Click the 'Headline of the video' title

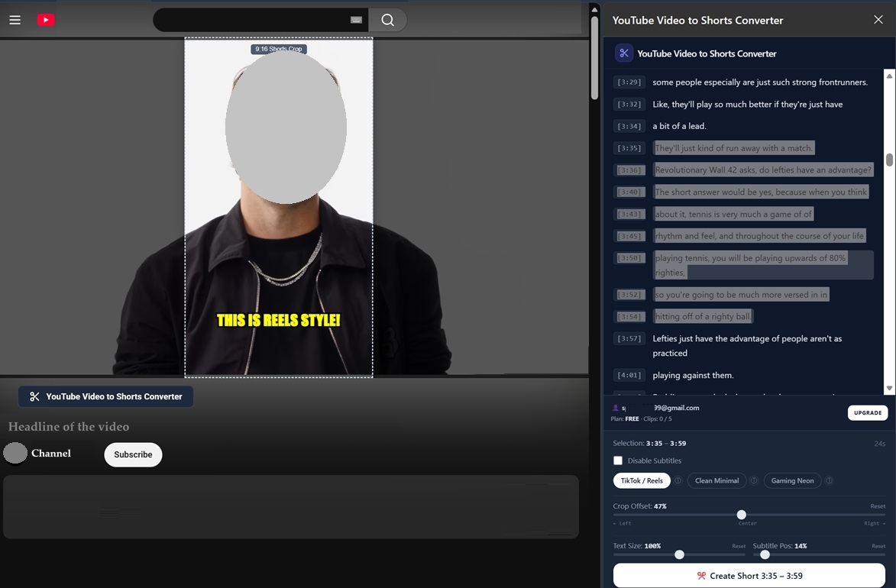(x=69, y=427)
